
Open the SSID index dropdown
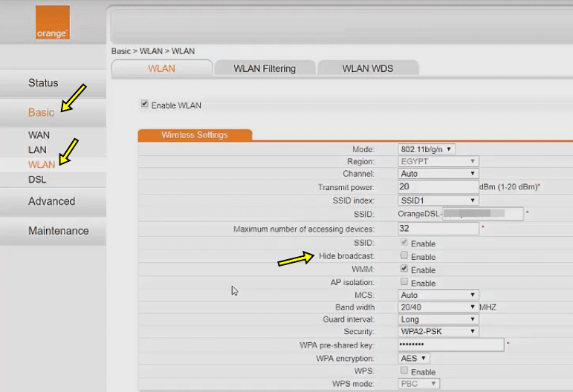click(438, 200)
